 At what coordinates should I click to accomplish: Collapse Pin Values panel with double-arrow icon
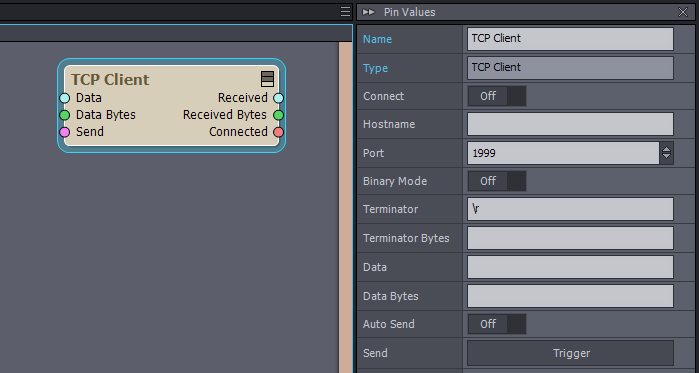369,12
